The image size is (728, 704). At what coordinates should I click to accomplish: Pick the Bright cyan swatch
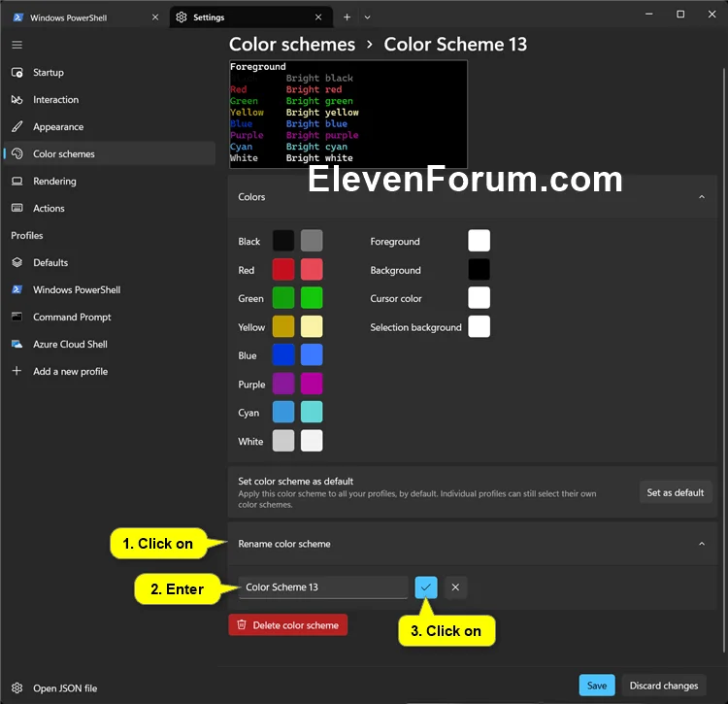(312, 412)
